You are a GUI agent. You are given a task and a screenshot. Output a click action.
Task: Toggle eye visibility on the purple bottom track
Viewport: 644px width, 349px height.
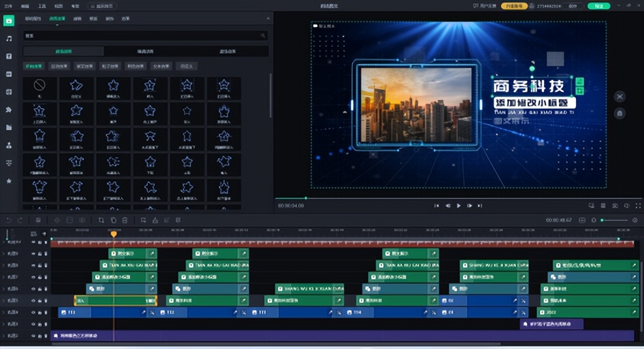[33, 336]
